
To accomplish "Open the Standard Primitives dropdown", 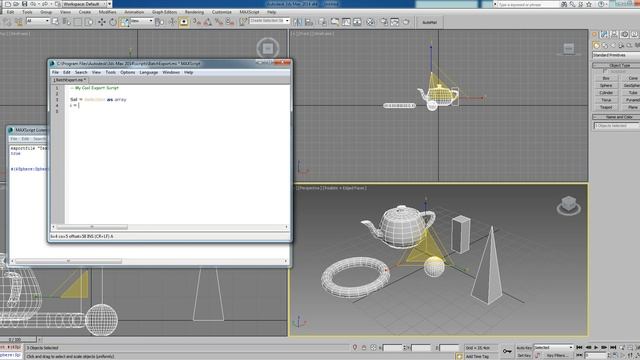I will pyautogui.click(x=616, y=55).
